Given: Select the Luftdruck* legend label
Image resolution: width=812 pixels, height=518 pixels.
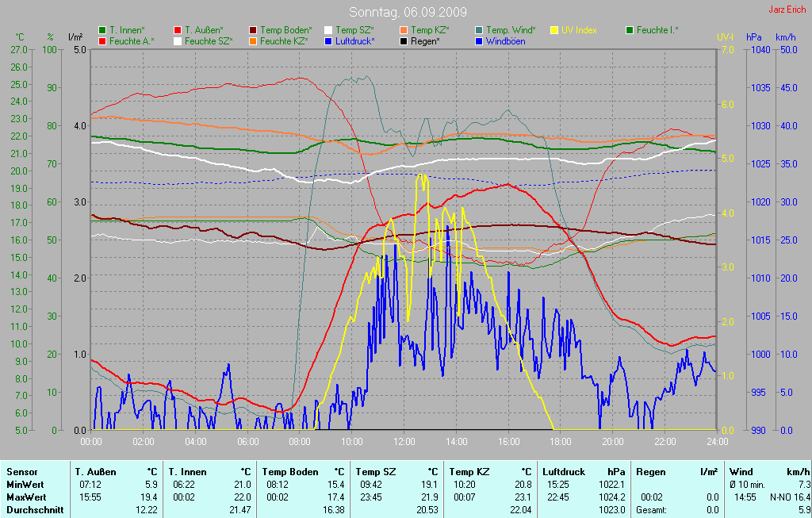Looking at the screenshot, I should (354, 41).
